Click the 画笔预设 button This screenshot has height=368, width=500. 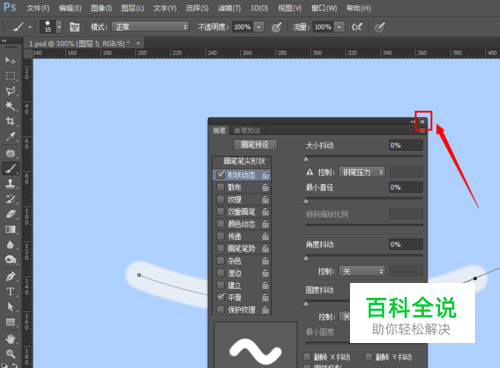tap(255, 145)
